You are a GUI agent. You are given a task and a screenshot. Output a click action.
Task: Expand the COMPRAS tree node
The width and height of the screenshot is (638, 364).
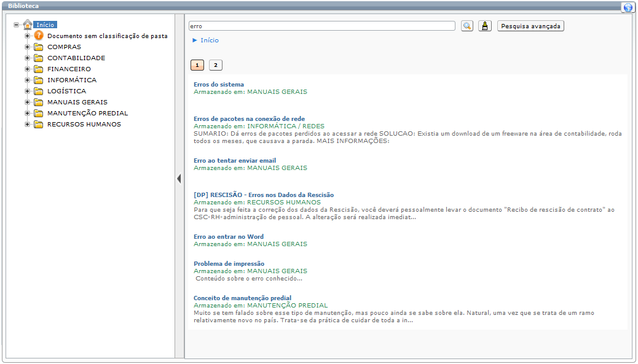pos(26,47)
